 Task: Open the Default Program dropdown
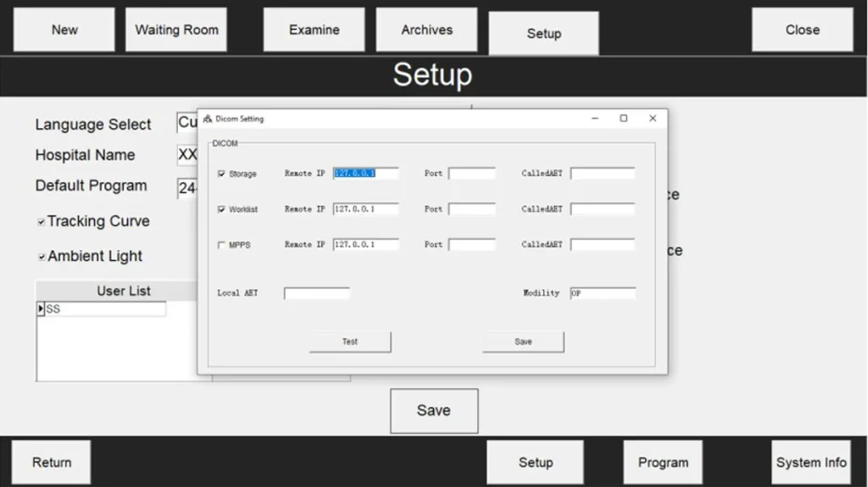tap(186, 187)
